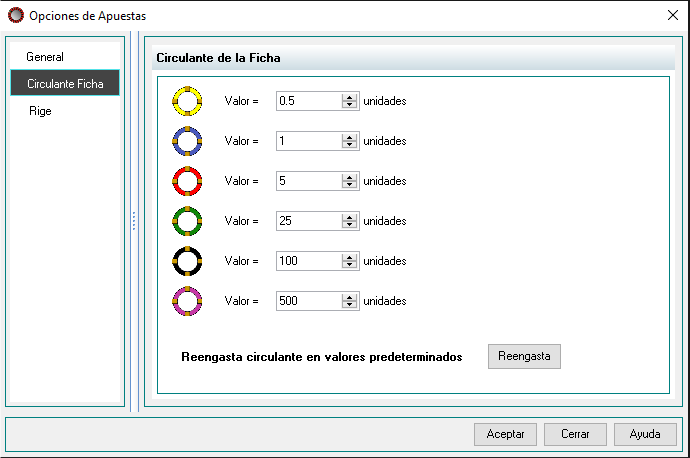Click the yellow chip icon
This screenshot has height=458, width=690.
187,101
